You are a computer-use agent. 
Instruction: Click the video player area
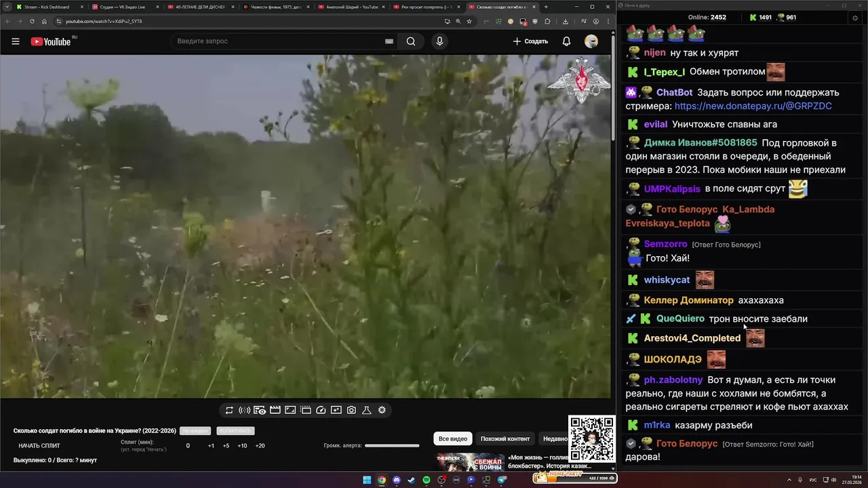coord(305,226)
